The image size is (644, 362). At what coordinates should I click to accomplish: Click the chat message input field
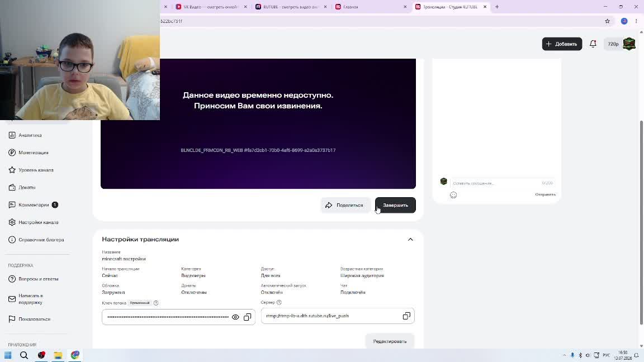pos(502,183)
